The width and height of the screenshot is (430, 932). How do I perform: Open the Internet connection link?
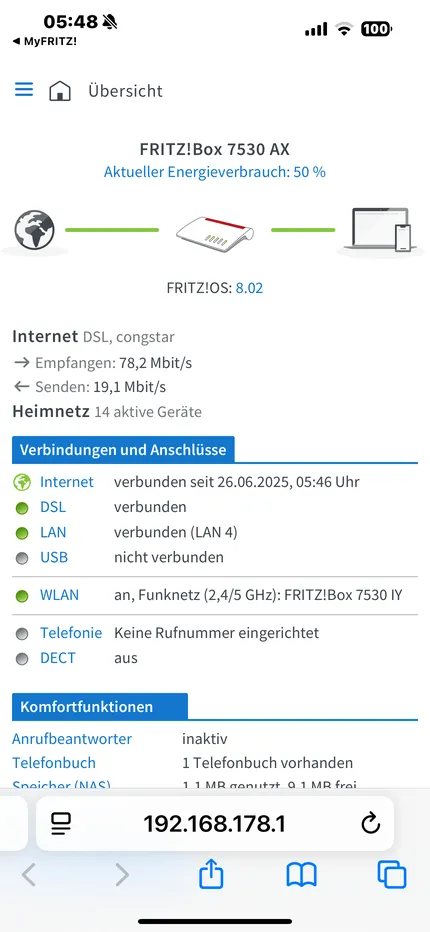[67, 482]
